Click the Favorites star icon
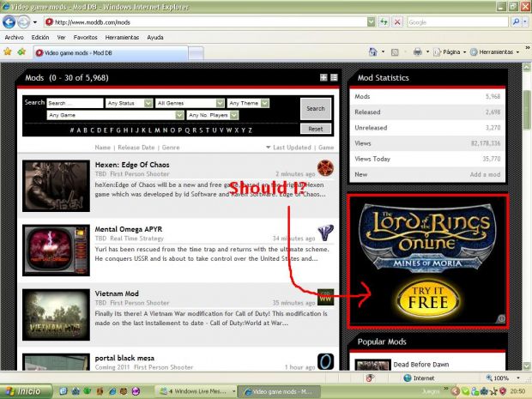The image size is (532, 399). click(8, 51)
